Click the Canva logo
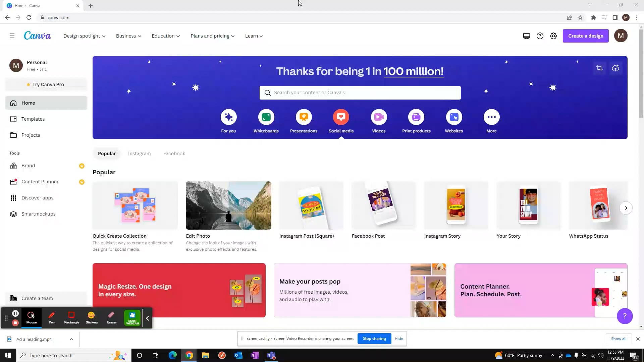The width and height of the screenshot is (644, 362). [x=37, y=36]
